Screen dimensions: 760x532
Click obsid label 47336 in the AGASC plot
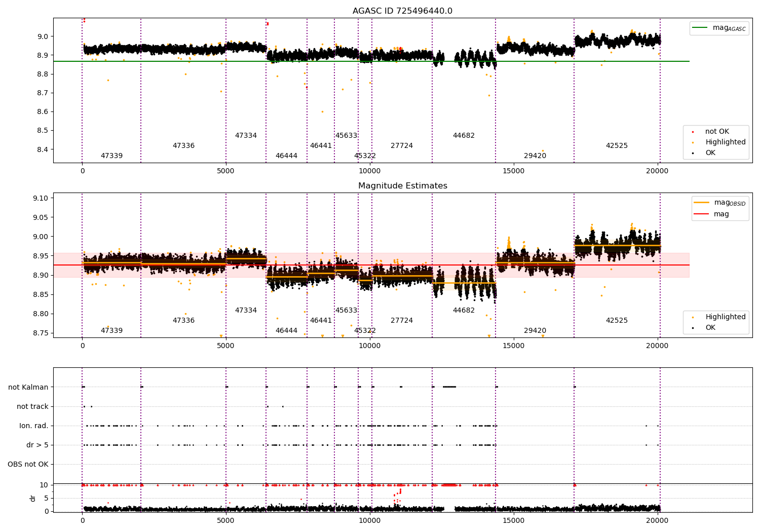183,146
